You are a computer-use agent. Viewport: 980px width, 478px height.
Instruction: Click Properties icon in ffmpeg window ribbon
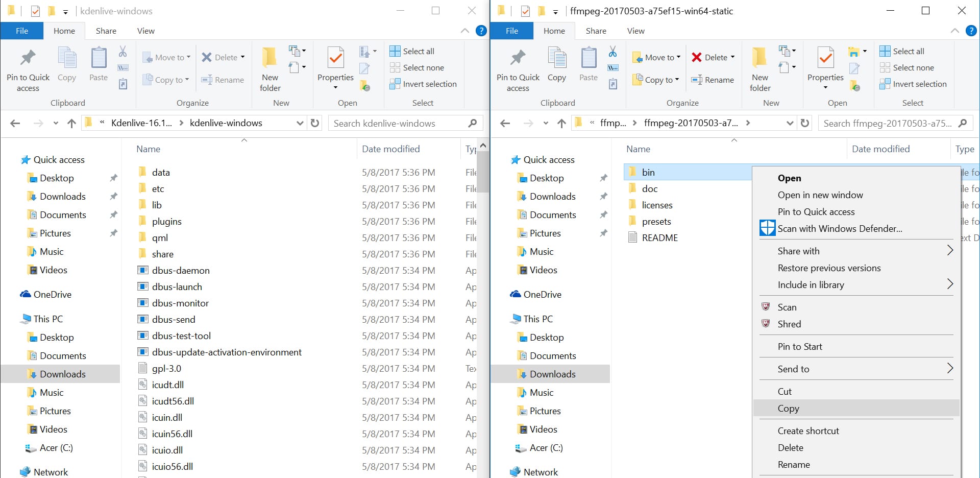[825, 58]
